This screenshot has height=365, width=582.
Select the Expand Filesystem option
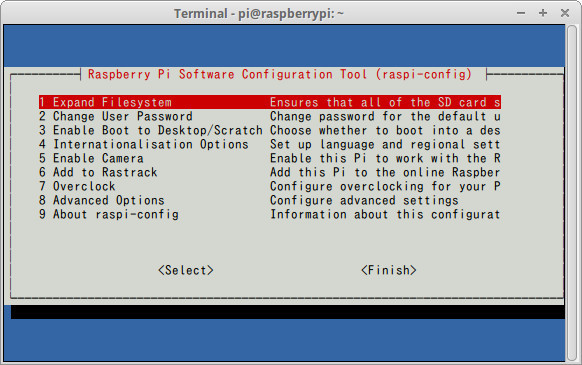[270, 102]
